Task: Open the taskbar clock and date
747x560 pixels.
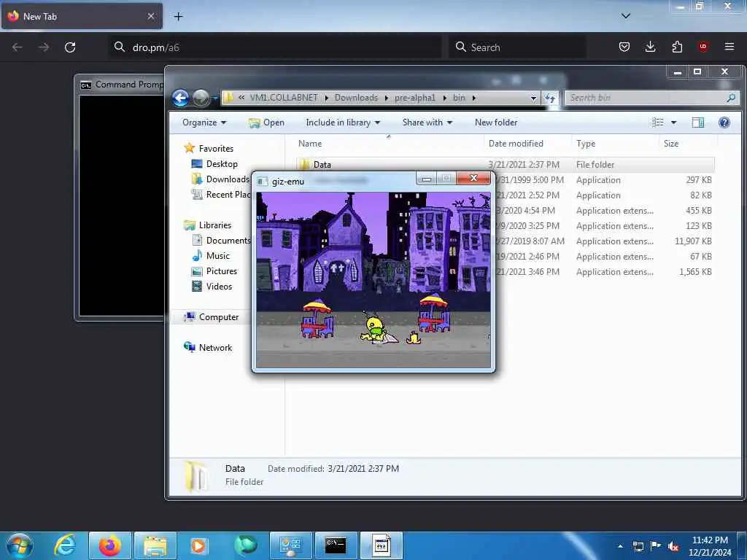Action: pyautogui.click(x=710, y=546)
